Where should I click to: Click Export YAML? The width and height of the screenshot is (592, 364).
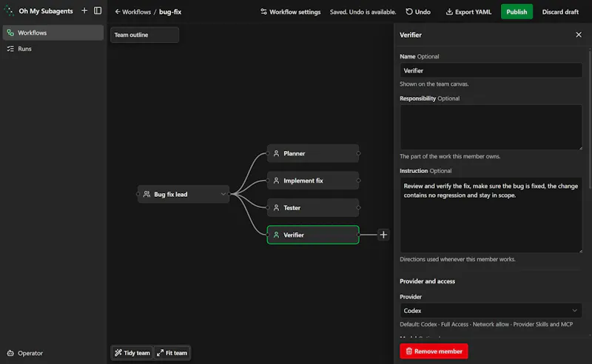(x=468, y=12)
